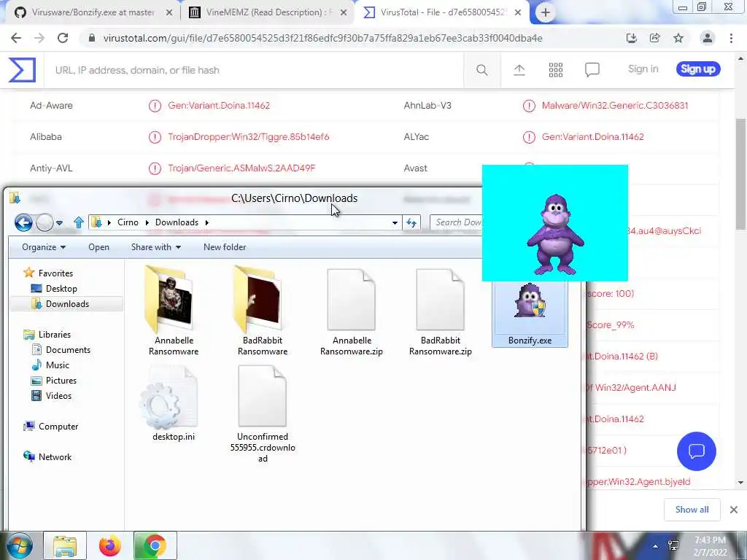This screenshot has width=747, height=560.
Task: Click the Chrome taskbar button
Action: [x=155, y=545]
